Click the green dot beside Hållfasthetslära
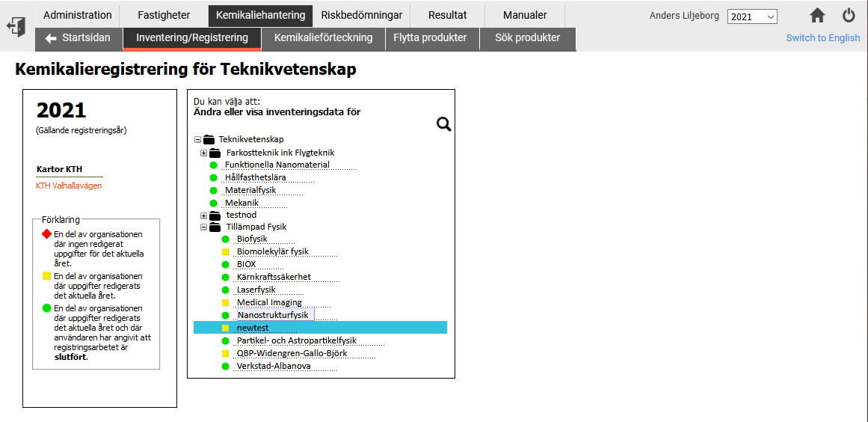 pos(214,178)
